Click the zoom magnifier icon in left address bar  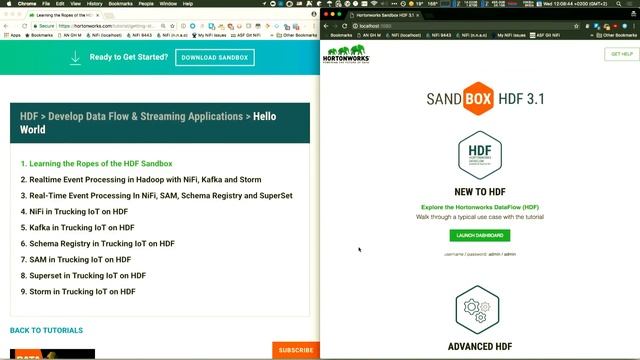point(163,26)
